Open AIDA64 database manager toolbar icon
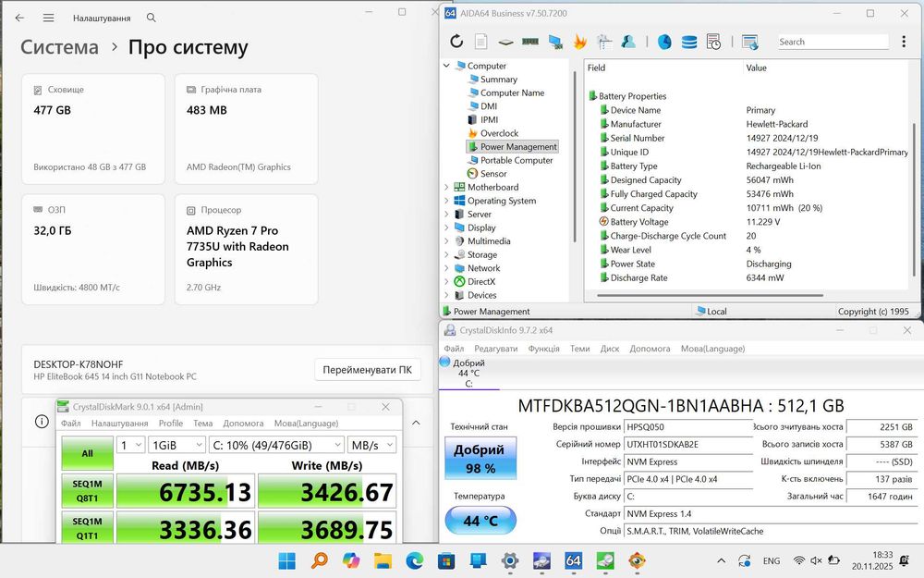 (x=689, y=42)
